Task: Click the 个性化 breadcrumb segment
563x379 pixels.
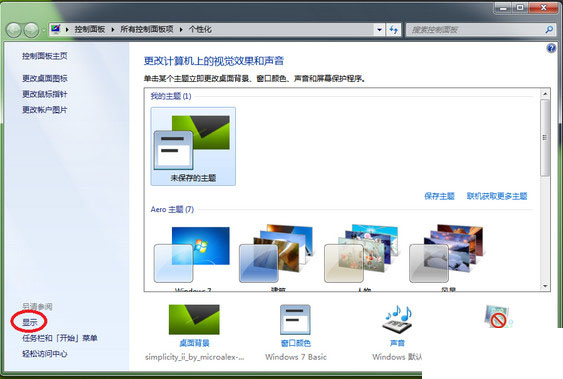Action: click(x=200, y=29)
